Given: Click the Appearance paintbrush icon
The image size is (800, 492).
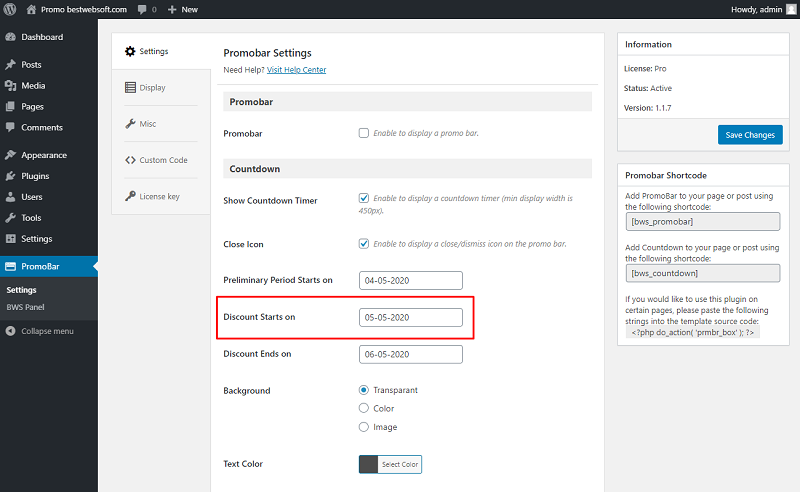Looking at the screenshot, I should pyautogui.click(x=10, y=155).
